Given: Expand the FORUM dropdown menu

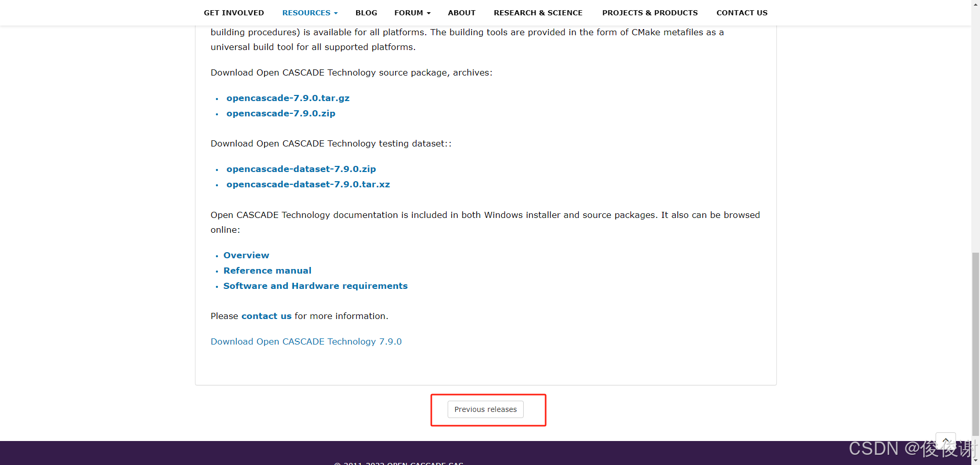Looking at the screenshot, I should point(412,13).
